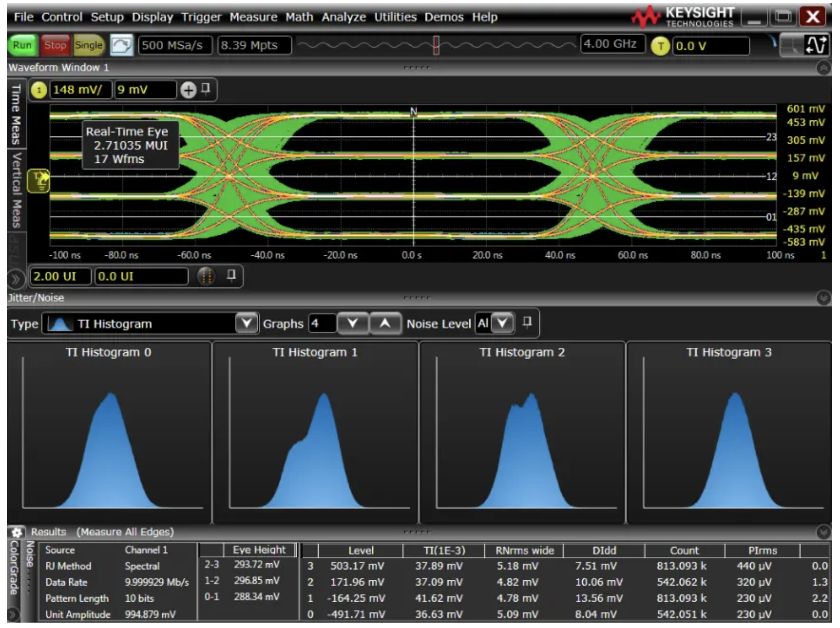Open the Utilities menu

point(395,17)
